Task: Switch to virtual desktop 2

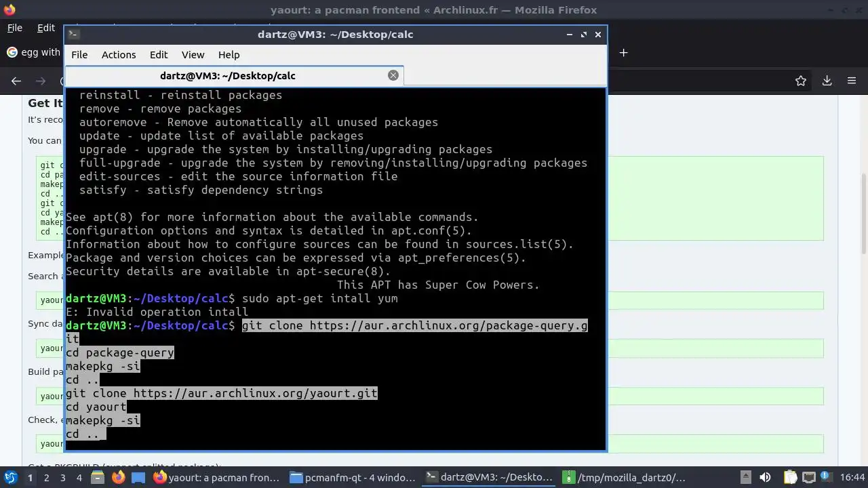Action: pos(46,478)
